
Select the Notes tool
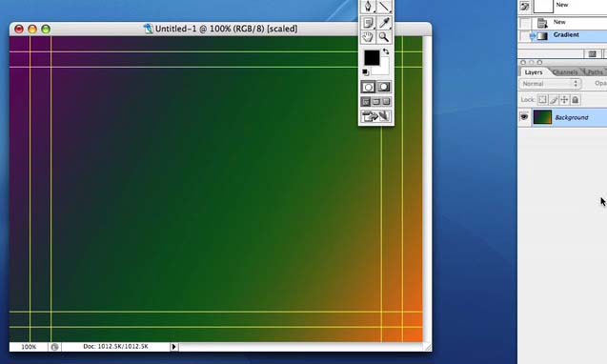coord(368,23)
